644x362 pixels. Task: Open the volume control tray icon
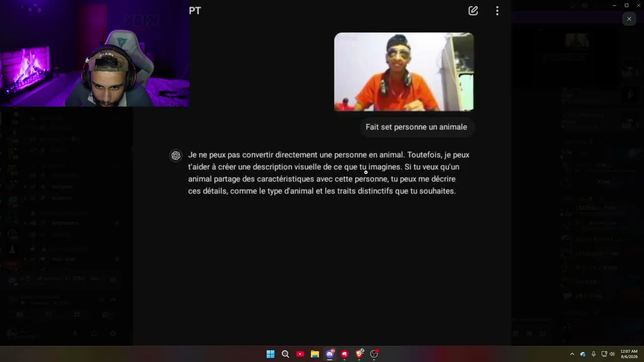pyautogui.click(x=612, y=354)
